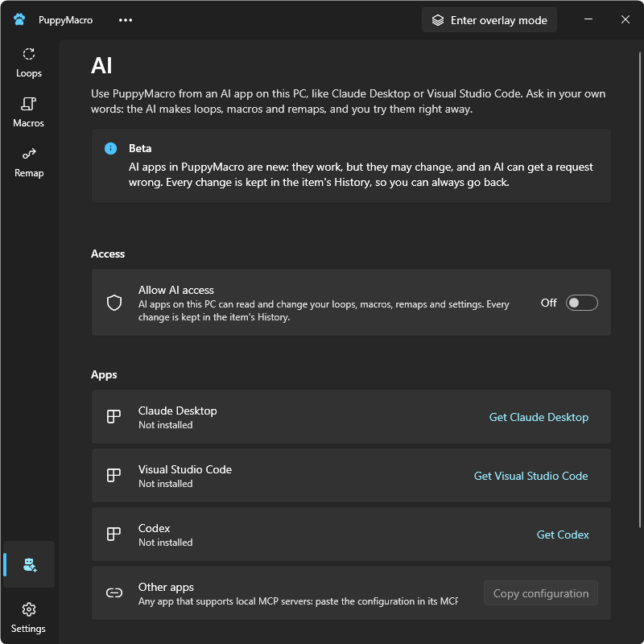Click the overlay layers icon
Screen dimensions: 644x644
pyautogui.click(x=438, y=20)
